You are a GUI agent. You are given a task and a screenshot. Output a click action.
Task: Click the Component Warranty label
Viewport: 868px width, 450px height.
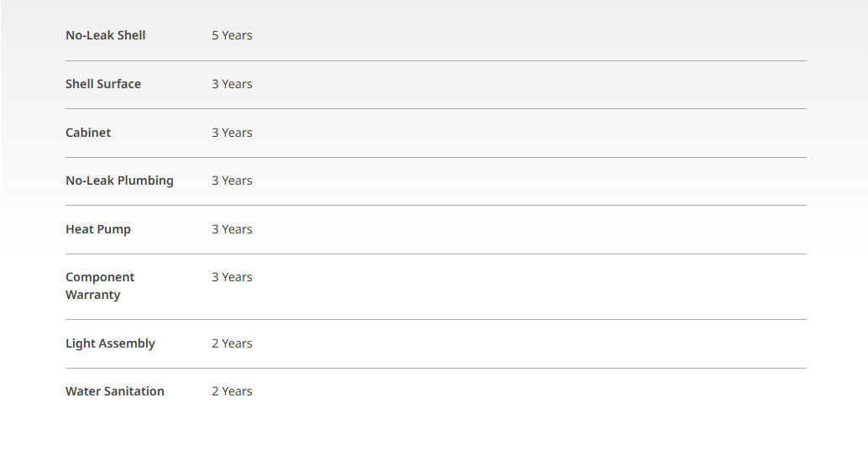[100, 286]
